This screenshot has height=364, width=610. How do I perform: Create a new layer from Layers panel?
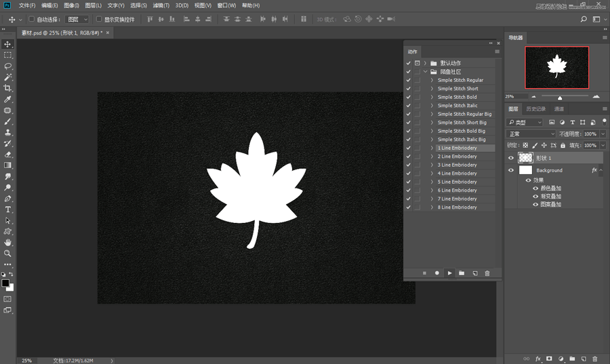[x=584, y=358]
